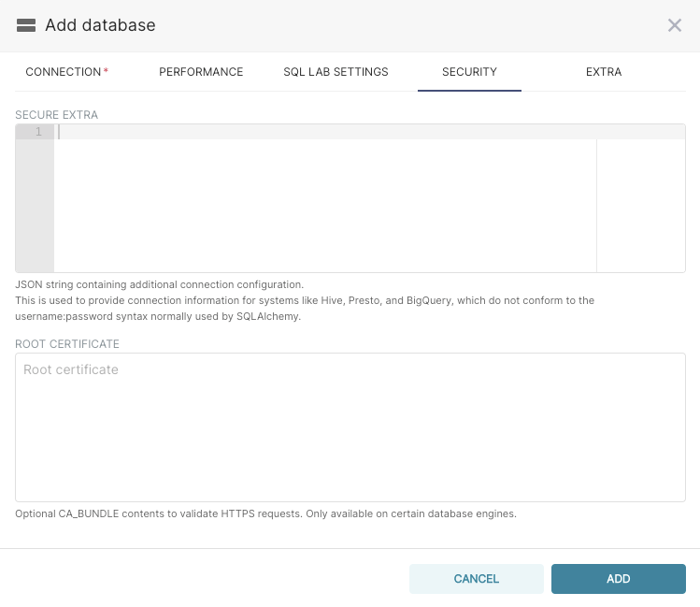
Task: Click the 'Add database' dialog title
Action: pyautogui.click(x=100, y=25)
